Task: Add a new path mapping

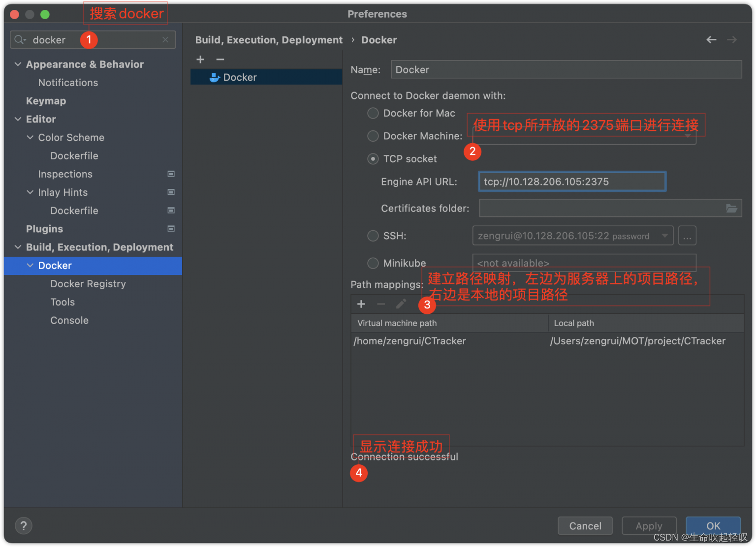Action: 361,304
